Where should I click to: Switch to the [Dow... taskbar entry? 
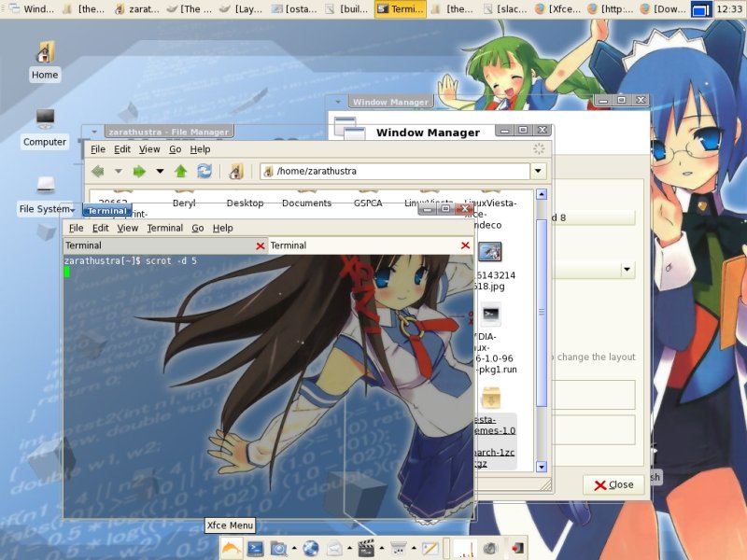663,8
